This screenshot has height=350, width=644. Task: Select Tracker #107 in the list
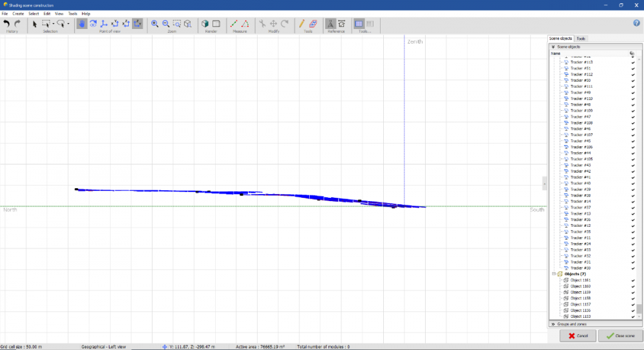581,135
